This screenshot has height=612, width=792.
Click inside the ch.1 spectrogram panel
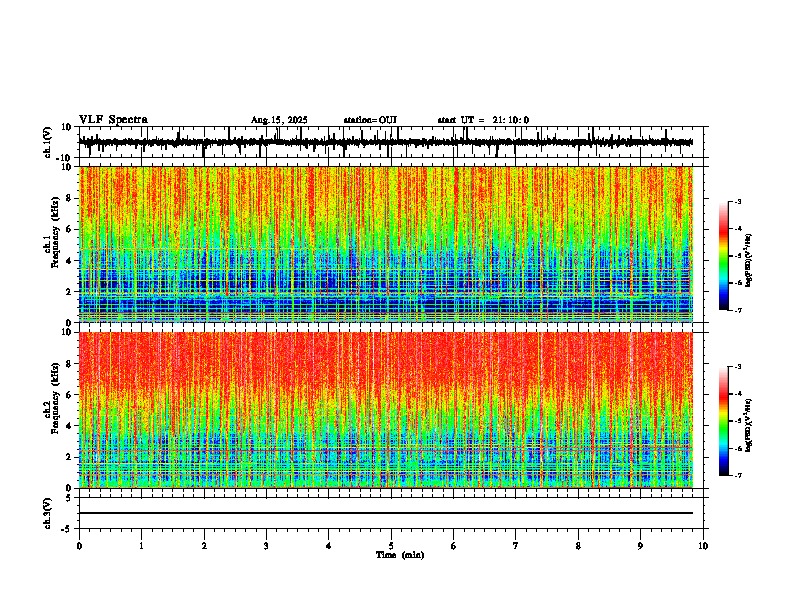(x=385, y=244)
